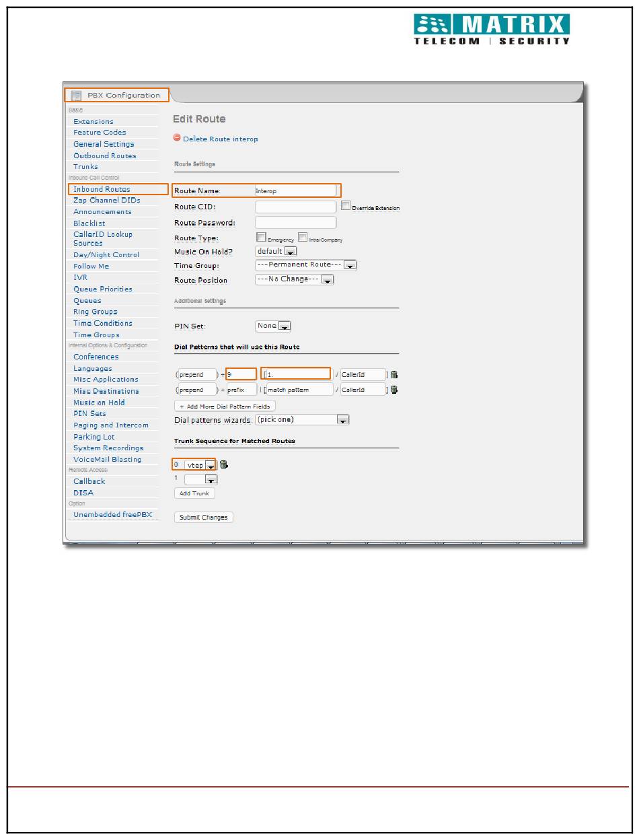Viewport: 639px width, 840px height.
Task: Open General Settings from the sidebar
Action: pyautogui.click(x=104, y=144)
